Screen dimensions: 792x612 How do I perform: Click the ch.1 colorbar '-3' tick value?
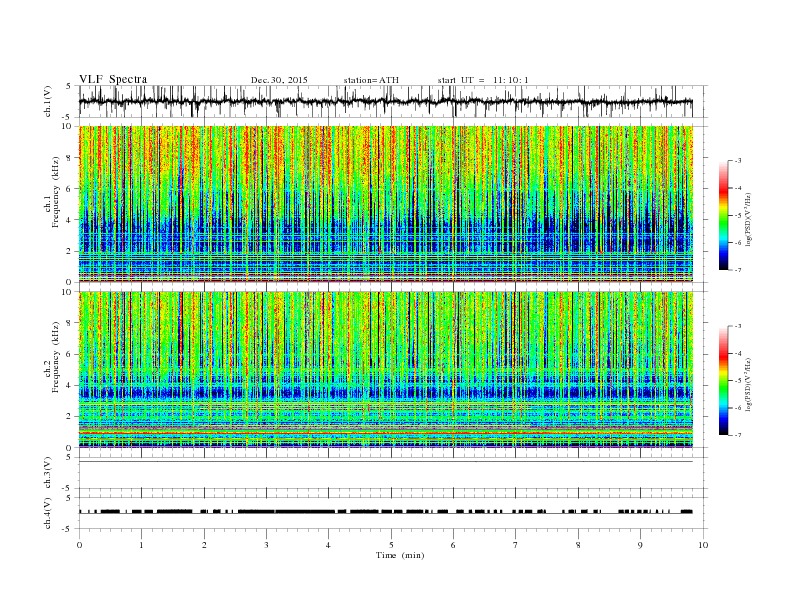pyautogui.click(x=738, y=161)
